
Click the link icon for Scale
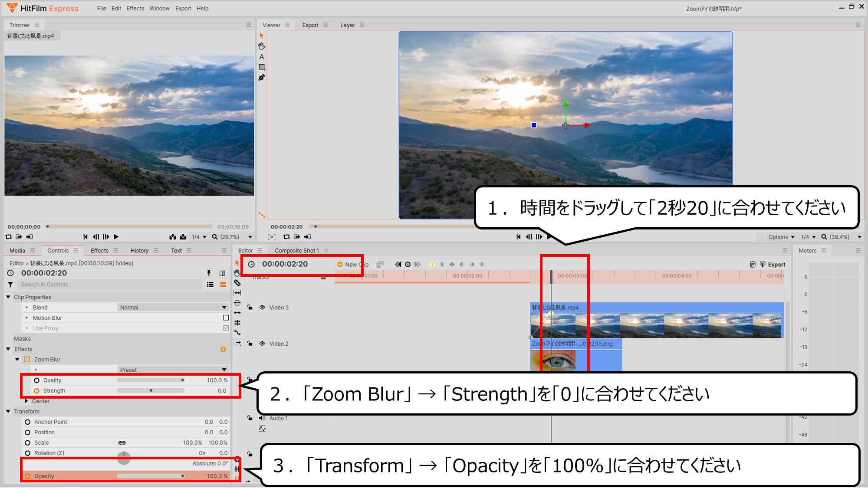122,443
